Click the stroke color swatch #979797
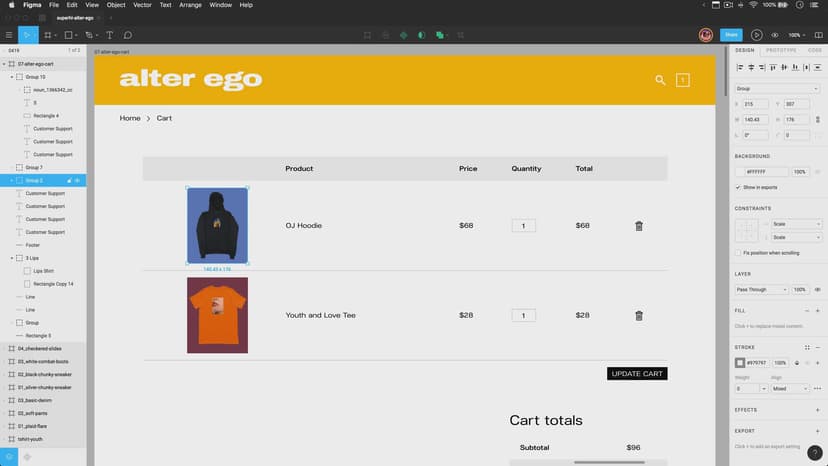 coord(740,362)
